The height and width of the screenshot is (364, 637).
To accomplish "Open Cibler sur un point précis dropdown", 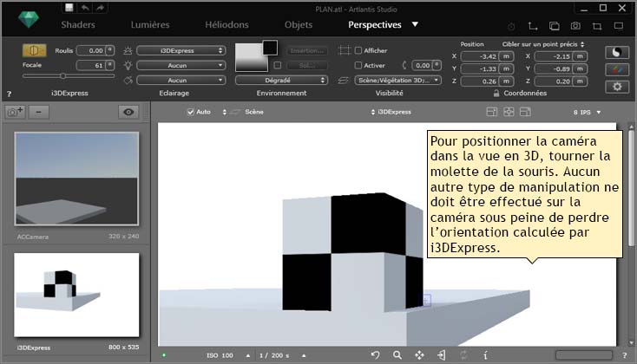I will pos(543,44).
